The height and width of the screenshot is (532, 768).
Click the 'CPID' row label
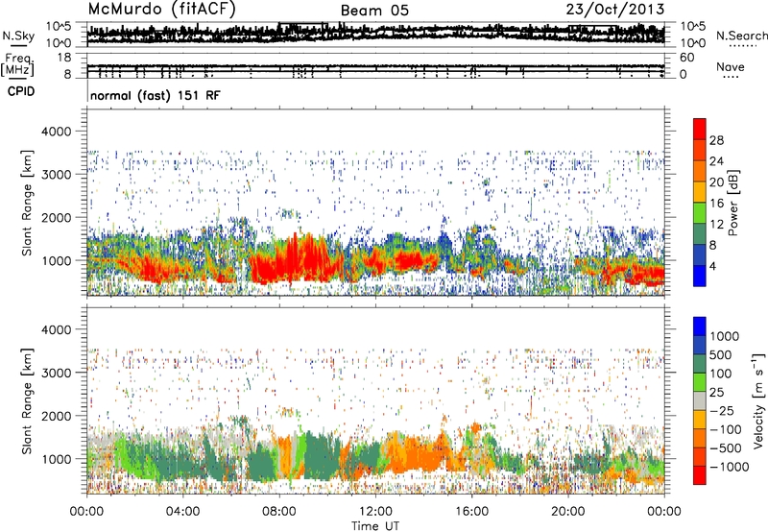pos(20,91)
